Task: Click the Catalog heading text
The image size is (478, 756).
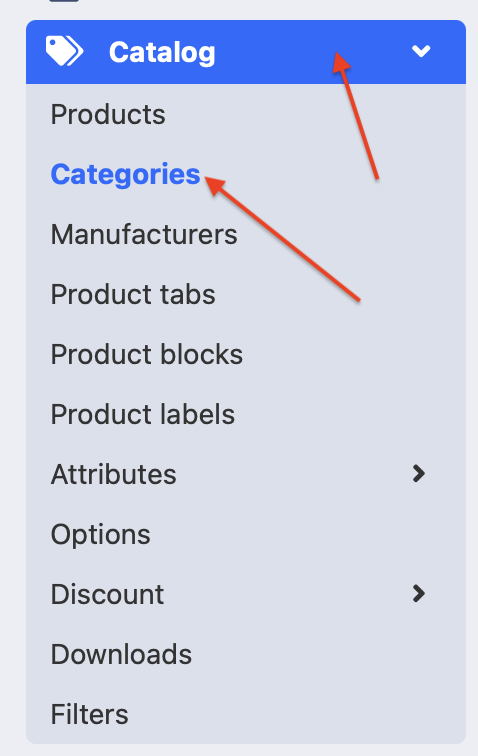Action: [162, 53]
